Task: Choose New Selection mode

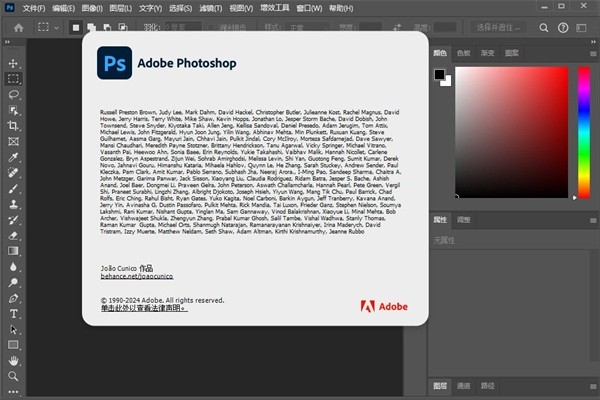Action: click(x=76, y=28)
